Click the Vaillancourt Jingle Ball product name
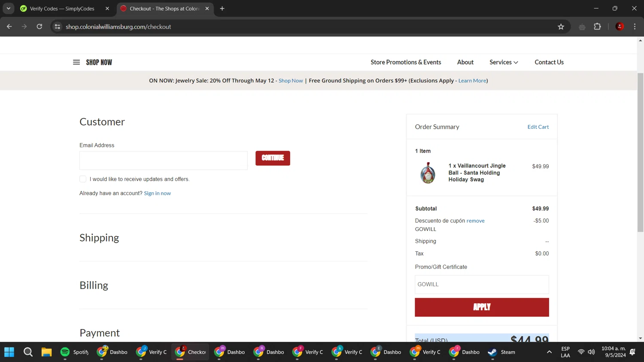The width and height of the screenshot is (644, 362). coord(477,172)
